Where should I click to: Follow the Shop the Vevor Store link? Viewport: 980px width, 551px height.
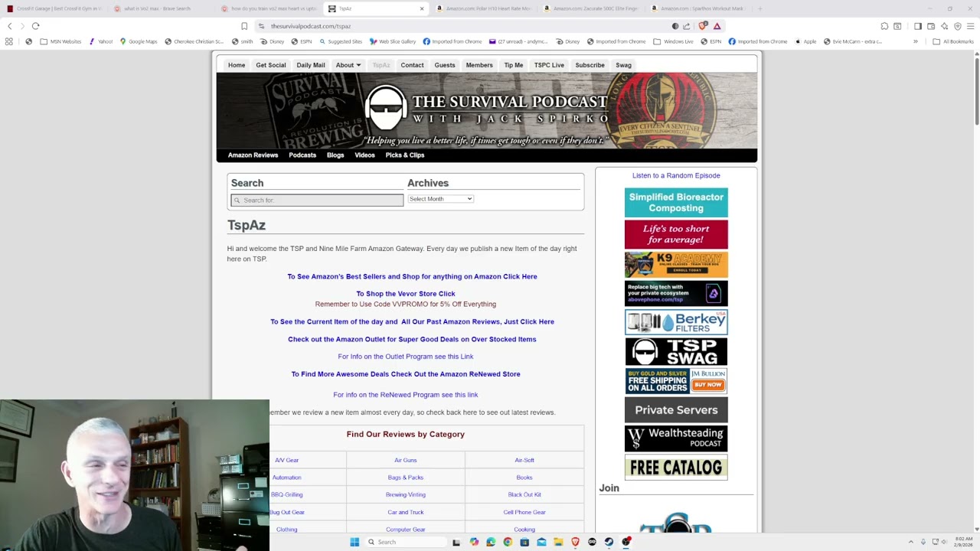(406, 294)
